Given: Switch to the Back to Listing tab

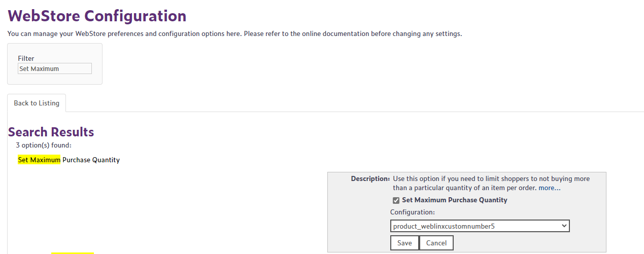Looking at the screenshot, I should (x=37, y=103).
